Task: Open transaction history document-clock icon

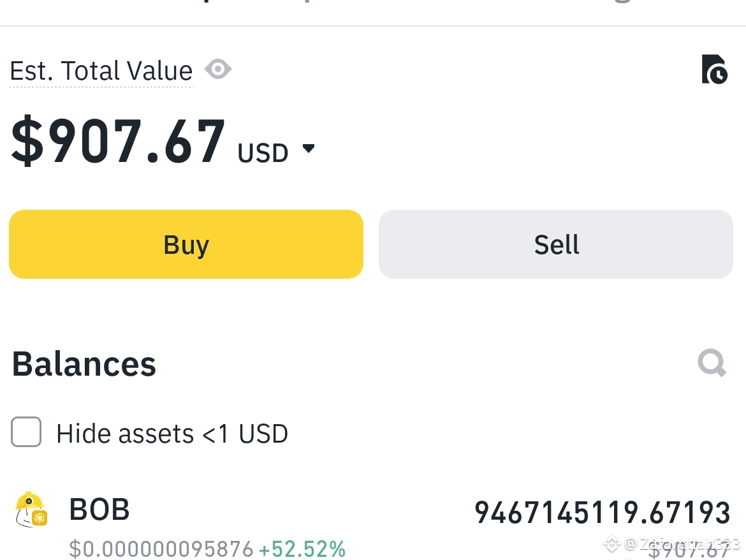Action: [x=714, y=70]
